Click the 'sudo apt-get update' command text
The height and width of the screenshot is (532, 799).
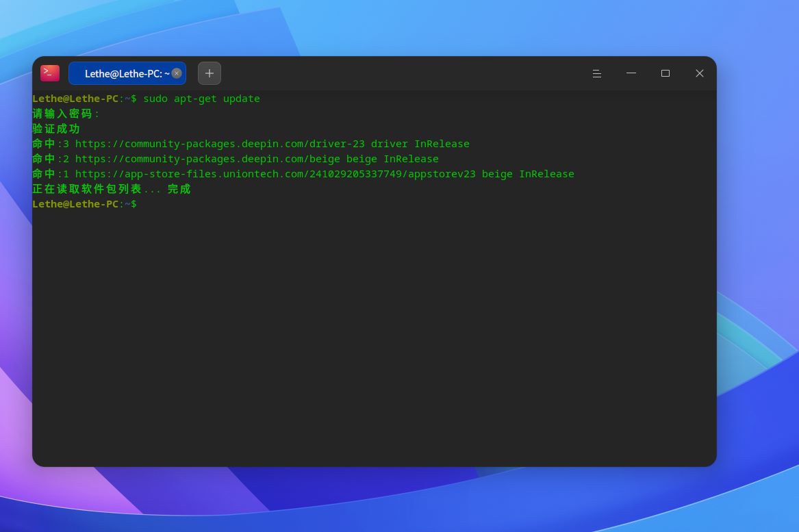[x=201, y=99]
